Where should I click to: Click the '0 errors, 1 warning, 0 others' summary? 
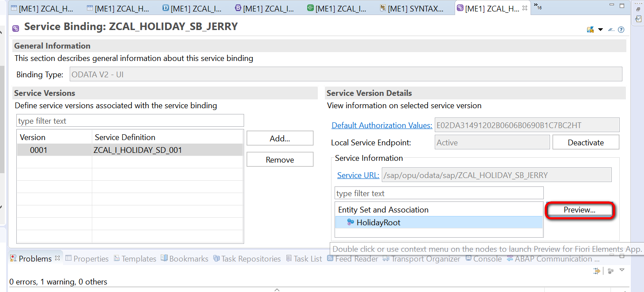coord(58,281)
